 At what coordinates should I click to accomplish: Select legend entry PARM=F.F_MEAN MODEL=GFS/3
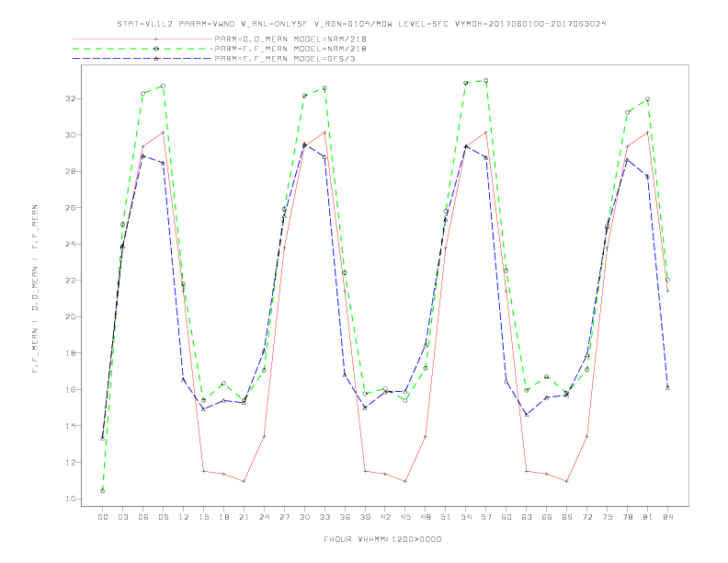tap(285, 59)
